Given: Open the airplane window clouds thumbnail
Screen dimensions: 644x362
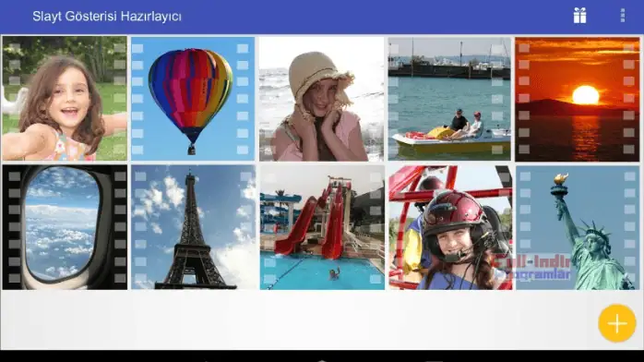Looking at the screenshot, I should [x=65, y=227].
